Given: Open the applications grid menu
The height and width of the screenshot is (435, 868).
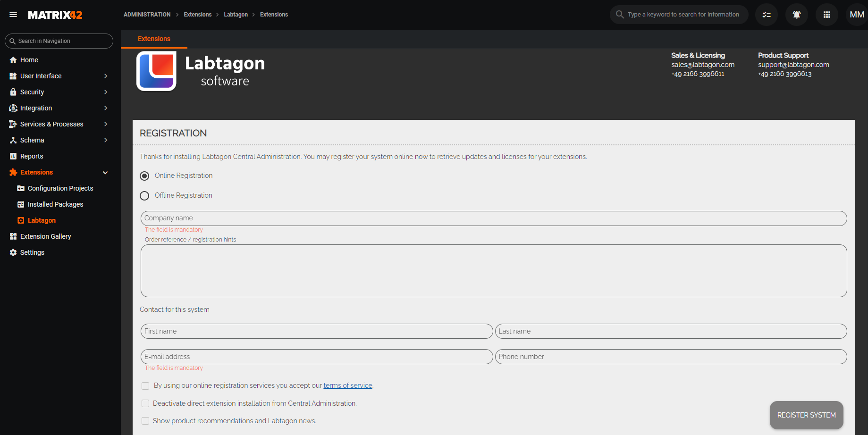Looking at the screenshot, I should coord(827,15).
